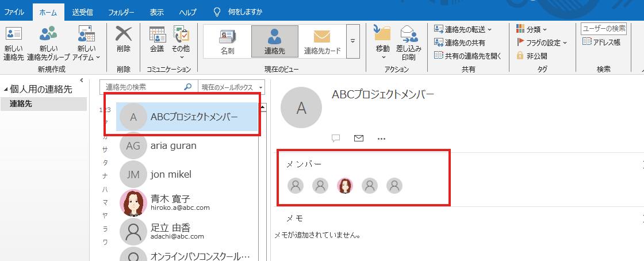The height and width of the screenshot is (261, 644).
Task: Select the ホーム ribbon tab
Action: [x=48, y=12]
